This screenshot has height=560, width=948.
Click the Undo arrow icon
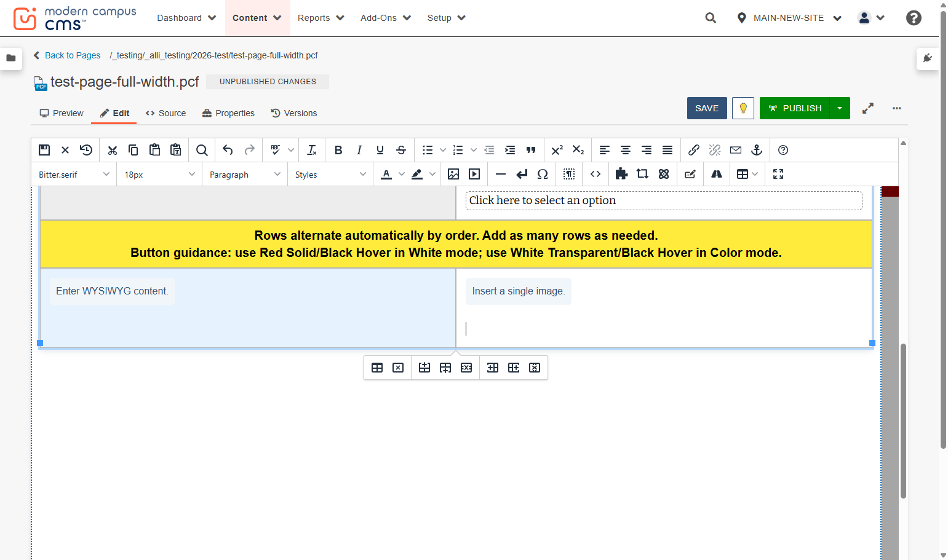[228, 150]
